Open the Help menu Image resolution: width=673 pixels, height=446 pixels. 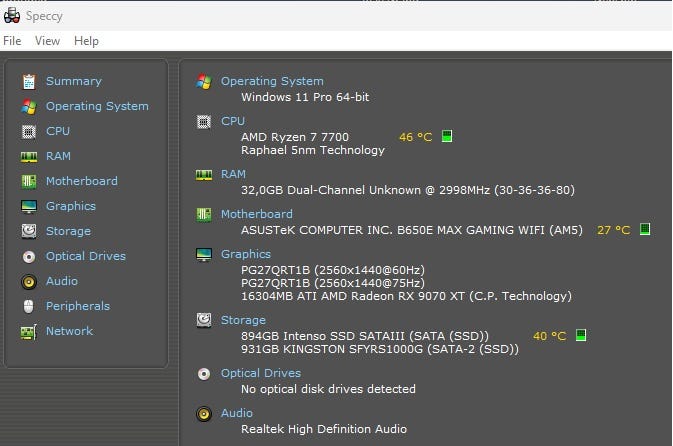point(86,41)
